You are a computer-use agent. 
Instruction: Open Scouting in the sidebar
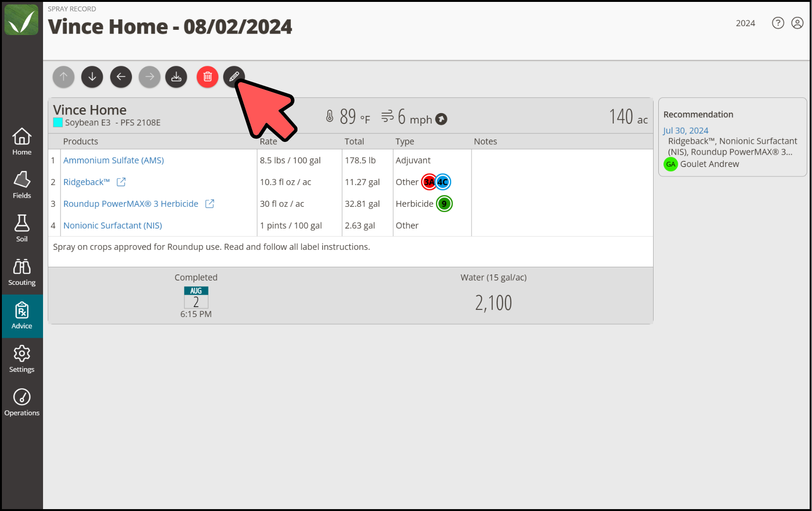[22, 273]
